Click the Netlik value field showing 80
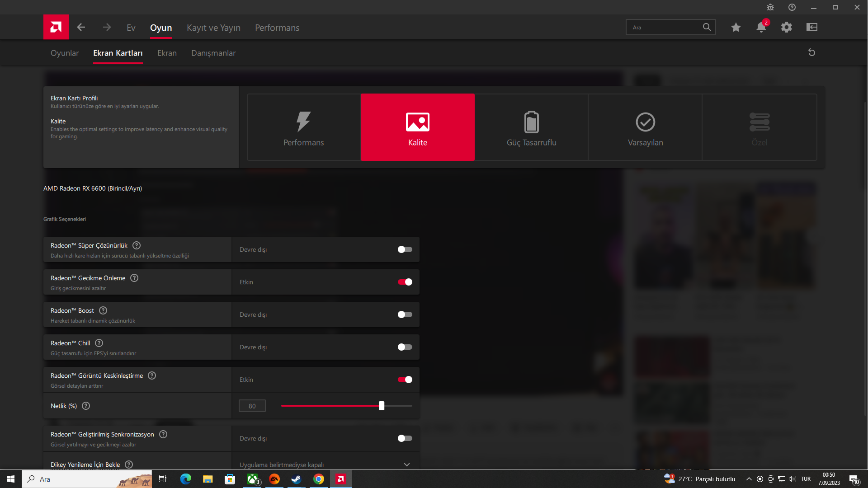This screenshot has width=868, height=488. [x=252, y=406]
